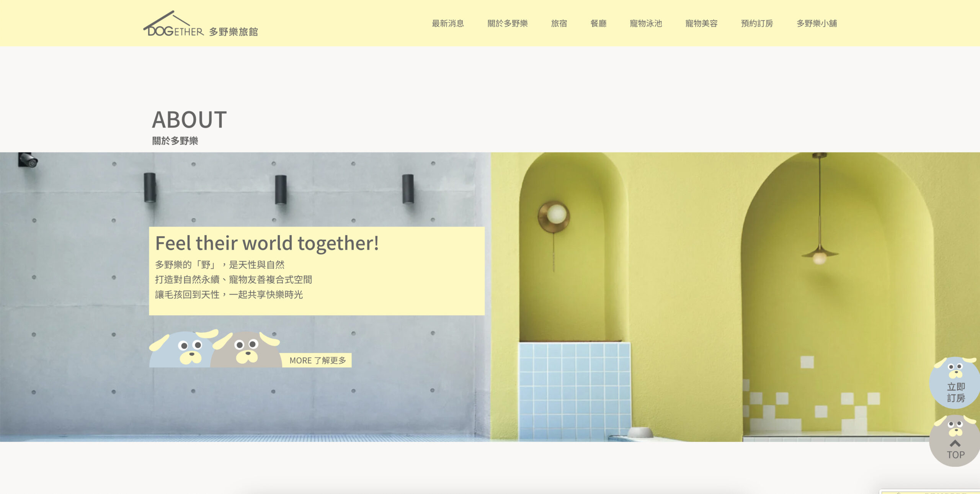Image resolution: width=980 pixels, height=494 pixels.
Task: Select 寵物泳池 in the navigation
Action: [646, 23]
